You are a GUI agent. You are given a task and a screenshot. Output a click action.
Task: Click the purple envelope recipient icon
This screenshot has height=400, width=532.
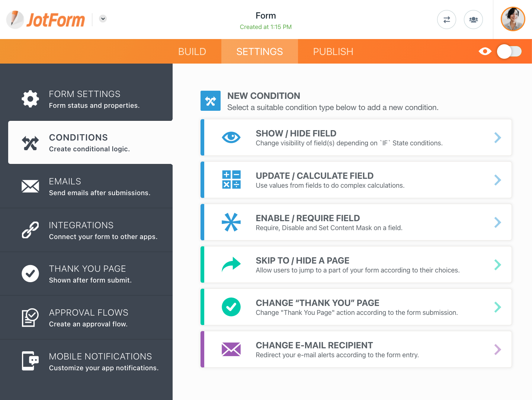click(231, 349)
